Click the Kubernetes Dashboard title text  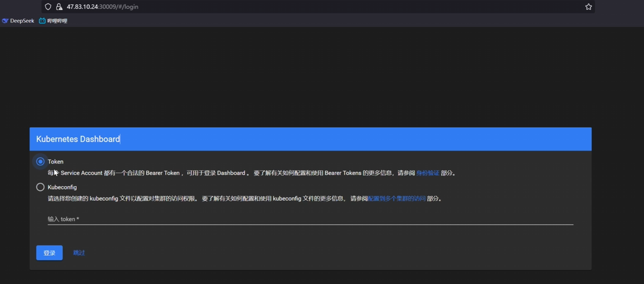pyautogui.click(x=78, y=139)
